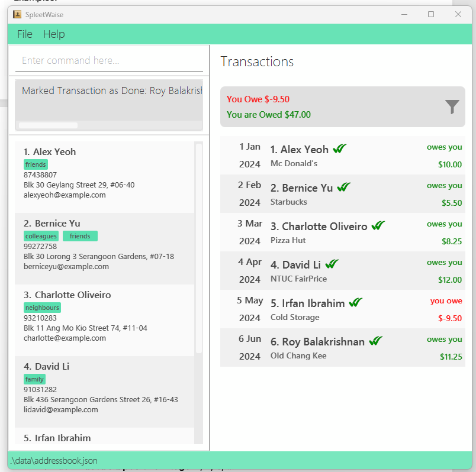Viewport: 476px width, 472px height.
Task: Click the horizontal scrollbar in the result message box
Action: click(x=49, y=125)
